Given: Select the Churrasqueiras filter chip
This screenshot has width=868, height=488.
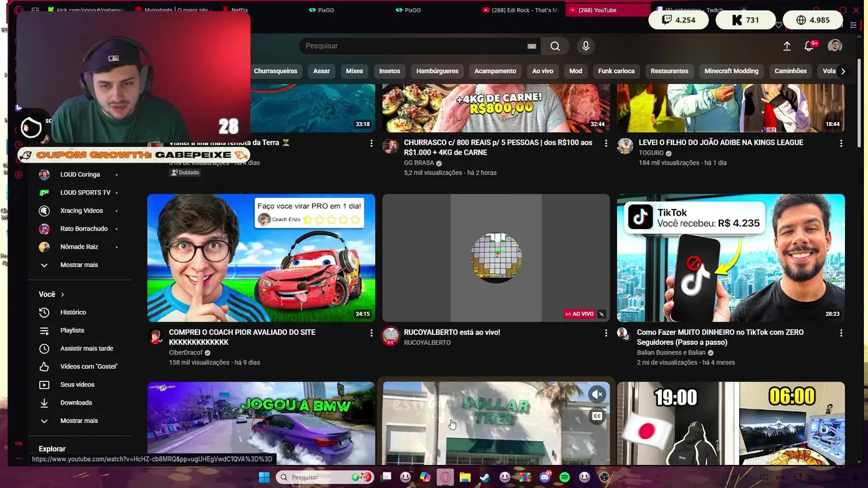Looking at the screenshot, I should (275, 71).
